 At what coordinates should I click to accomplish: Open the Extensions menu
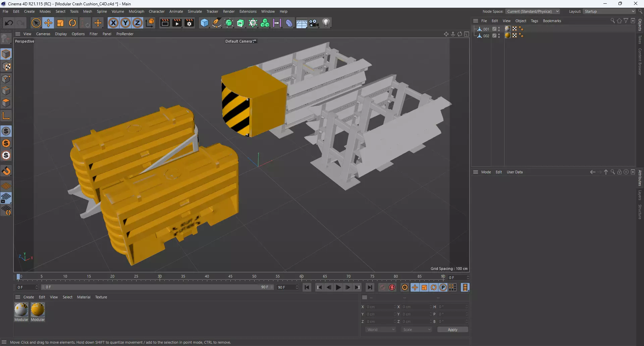click(x=248, y=11)
